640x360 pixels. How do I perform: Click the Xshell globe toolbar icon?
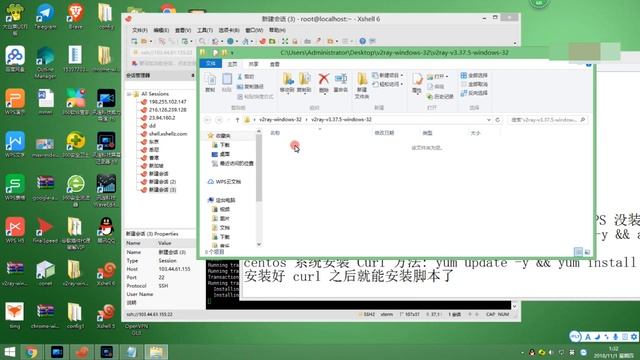tap(230, 41)
